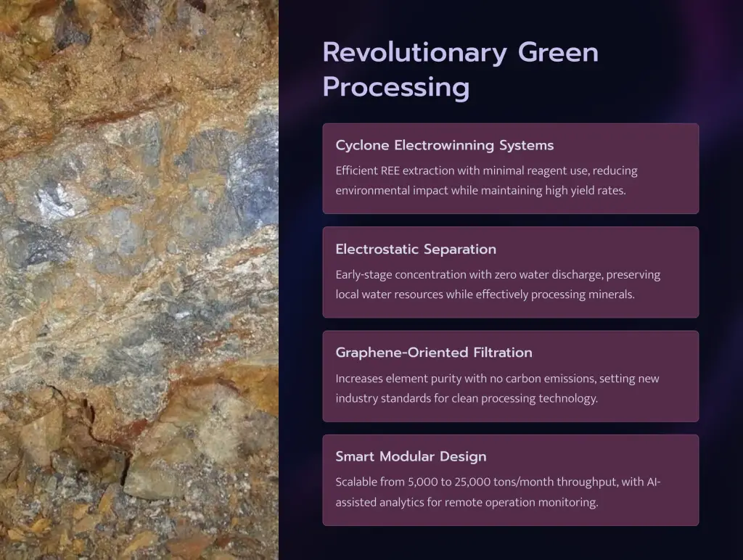This screenshot has height=560, width=743.
Task: Select the Graphene-Oriented Filtration heading
Action: (x=434, y=353)
